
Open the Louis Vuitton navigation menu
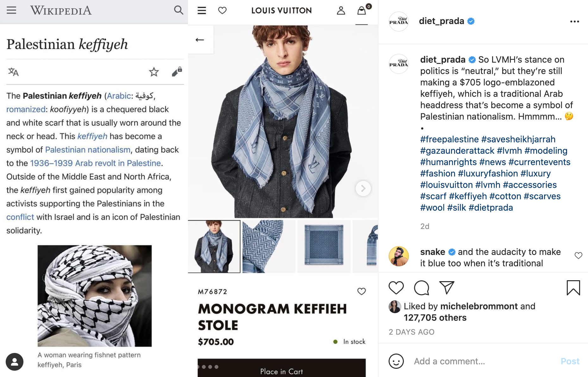coord(202,10)
